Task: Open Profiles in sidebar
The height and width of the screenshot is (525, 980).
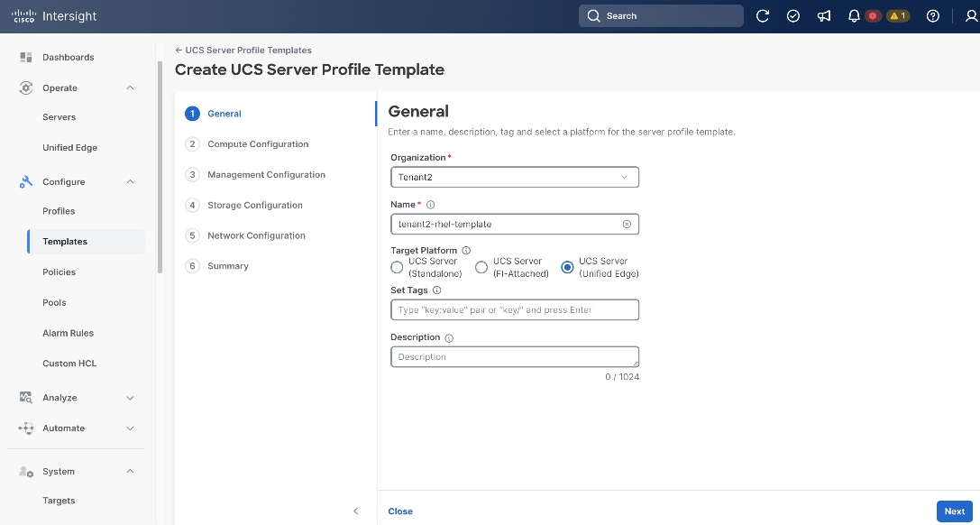Action: (59, 211)
